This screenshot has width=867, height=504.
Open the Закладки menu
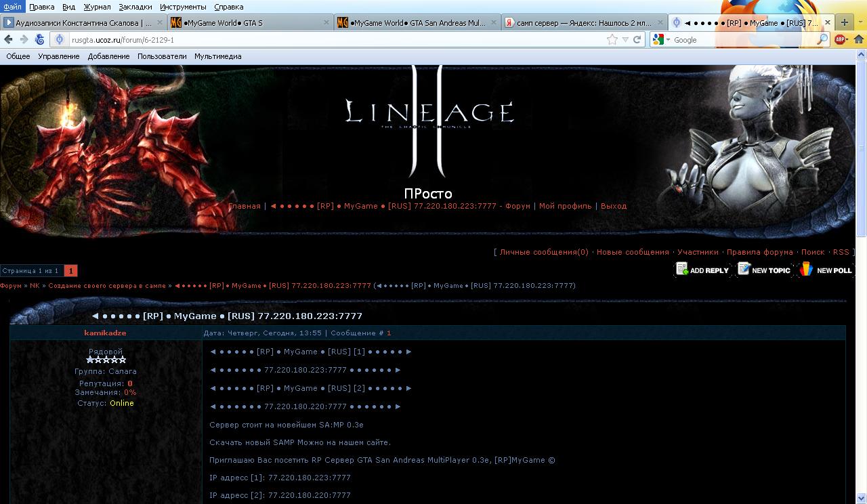[135, 7]
